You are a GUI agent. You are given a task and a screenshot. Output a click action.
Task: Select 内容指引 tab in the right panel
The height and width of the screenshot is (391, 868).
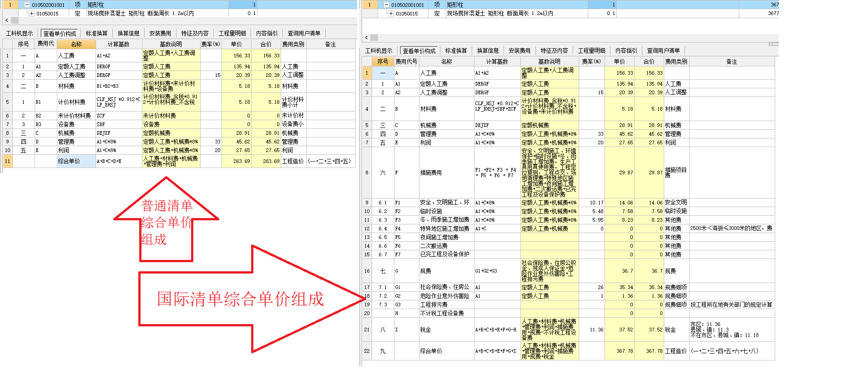pos(626,51)
